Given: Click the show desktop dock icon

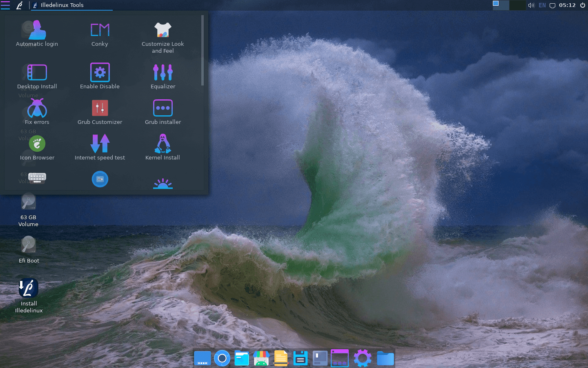Looking at the screenshot, I should (x=203, y=358).
